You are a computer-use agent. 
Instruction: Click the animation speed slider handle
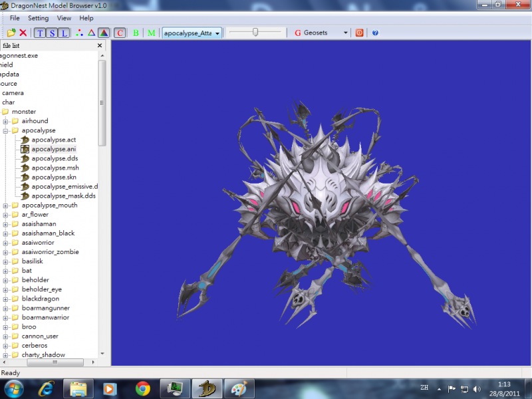pyautogui.click(x=255, y=32)
